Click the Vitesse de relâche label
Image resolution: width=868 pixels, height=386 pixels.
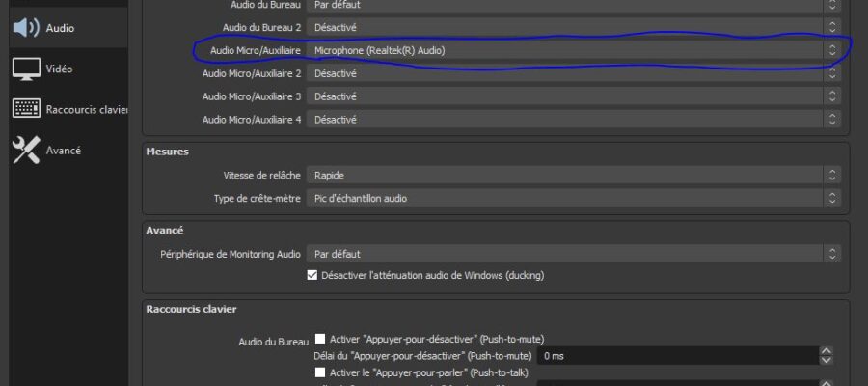point(261,176)
